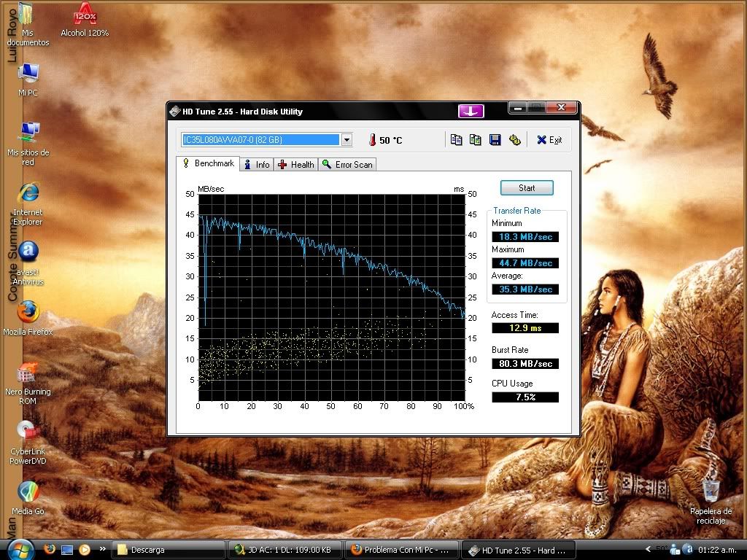The height and width of the screenshot is (560, 747).
Task: Click the Maximum transfer rate value 44.7 MB/sec
Action: point(525,262)
